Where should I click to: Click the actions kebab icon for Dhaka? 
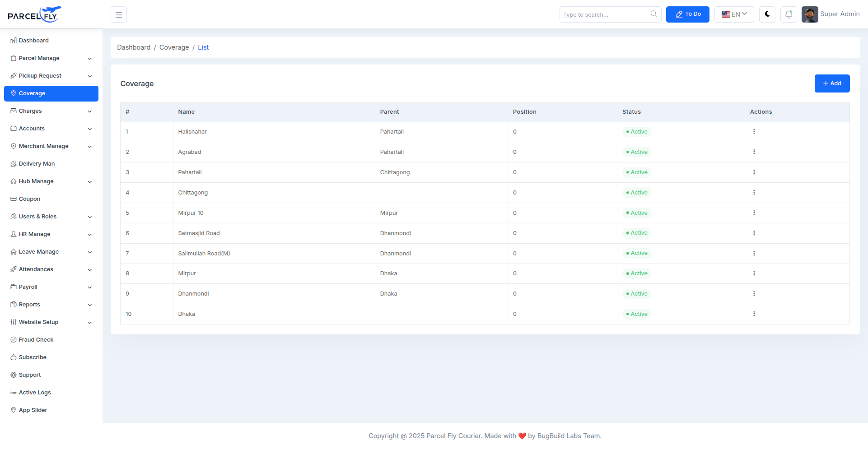(x=754, y=314)
